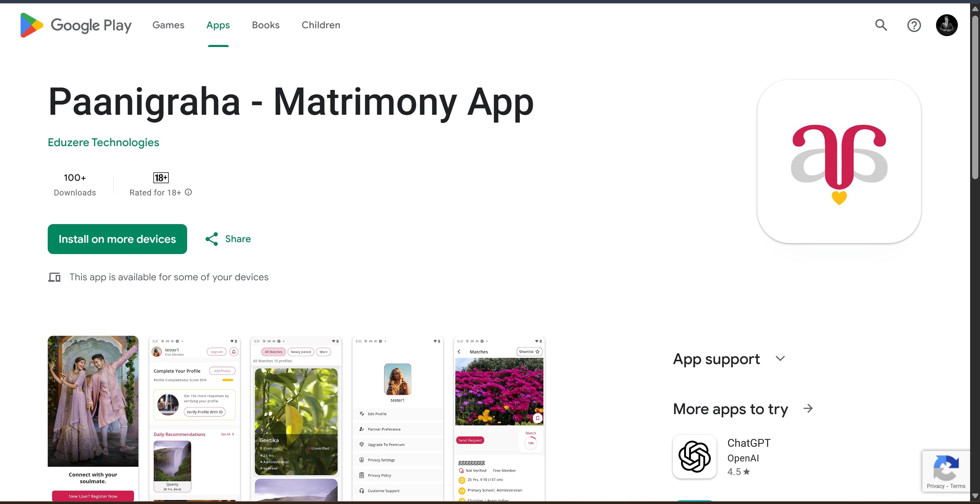Expand the App support section
The width and height of the screenshot is (980, 504).
click(x=780, y=359)
